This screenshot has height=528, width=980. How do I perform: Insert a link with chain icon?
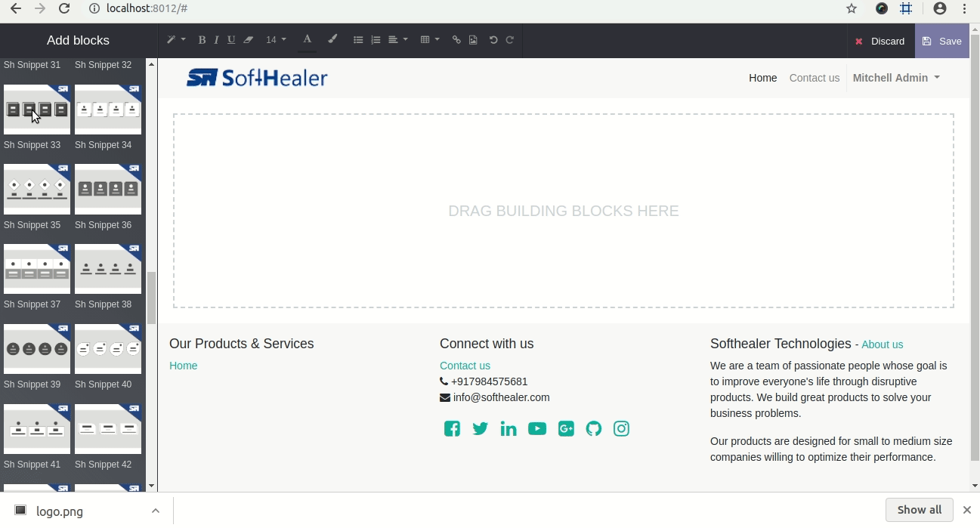tap(456, 40)
